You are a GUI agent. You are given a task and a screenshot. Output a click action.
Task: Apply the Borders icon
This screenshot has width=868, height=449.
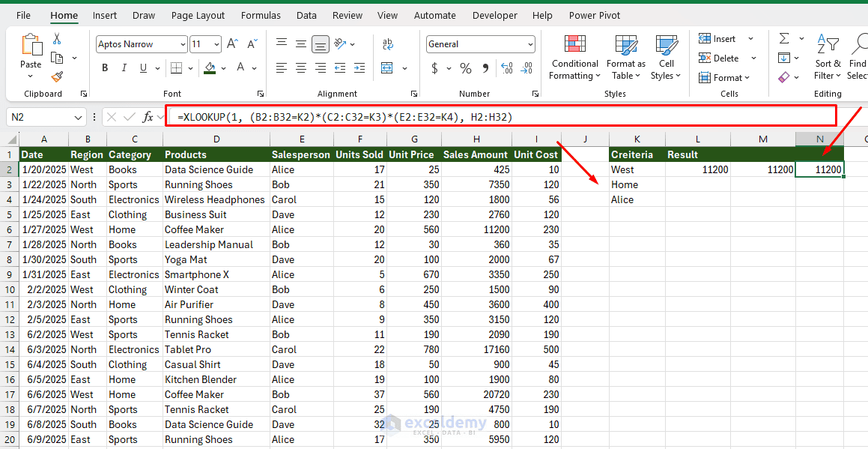[177, 67]
